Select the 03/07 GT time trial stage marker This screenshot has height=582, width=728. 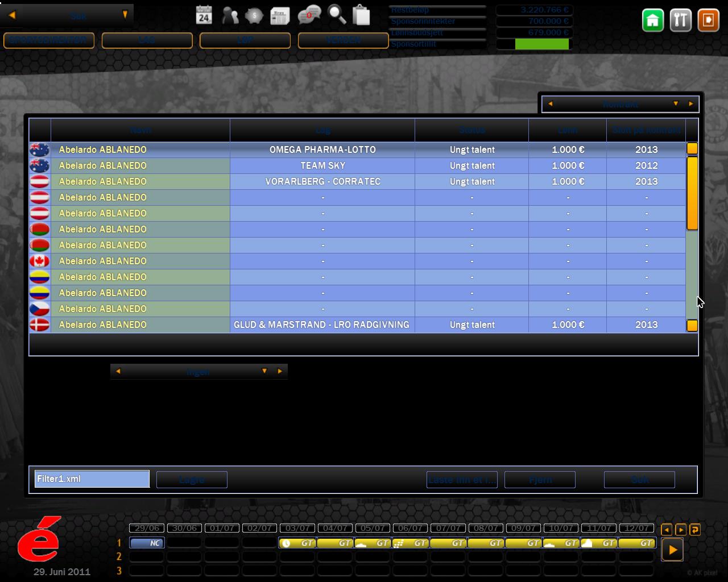coord(297,543)
